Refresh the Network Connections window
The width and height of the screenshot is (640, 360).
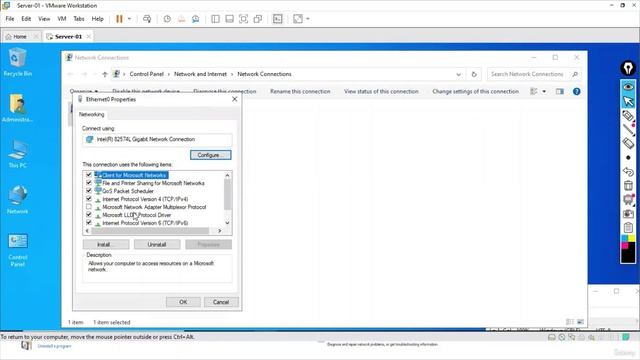[x=474, y=74]
